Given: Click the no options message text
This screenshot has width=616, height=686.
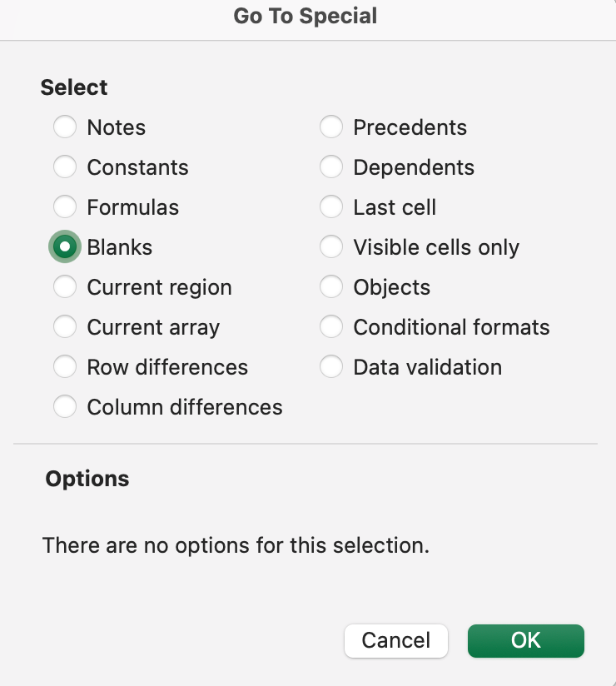Looking at the screenshot, I should tap(236, 545).
